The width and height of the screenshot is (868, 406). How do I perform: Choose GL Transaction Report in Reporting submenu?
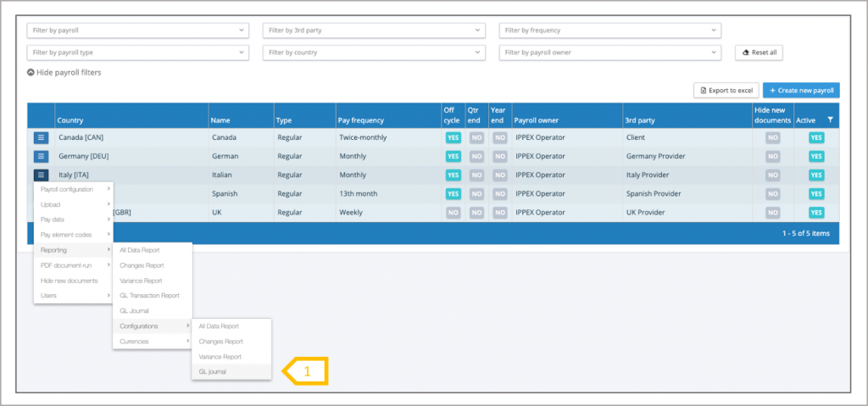click(150, 296)
